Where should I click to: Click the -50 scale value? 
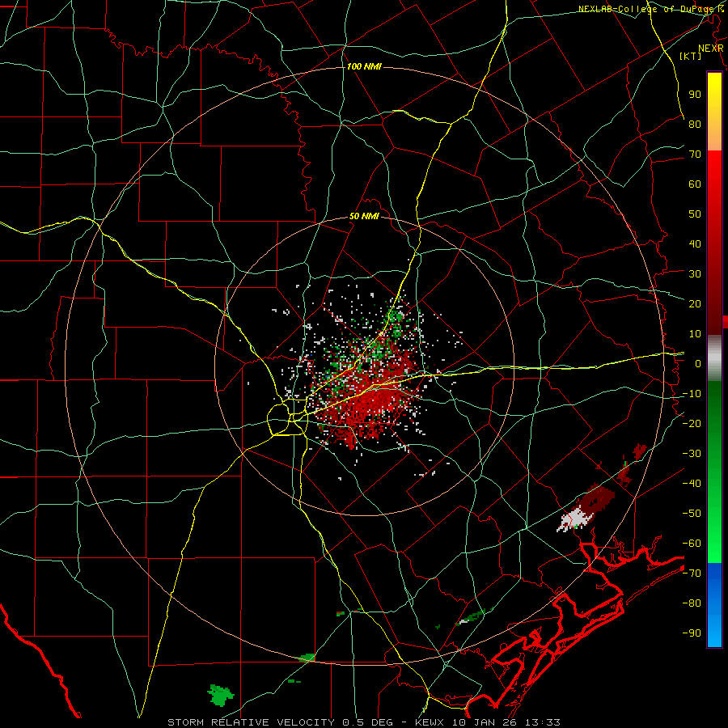692,514
